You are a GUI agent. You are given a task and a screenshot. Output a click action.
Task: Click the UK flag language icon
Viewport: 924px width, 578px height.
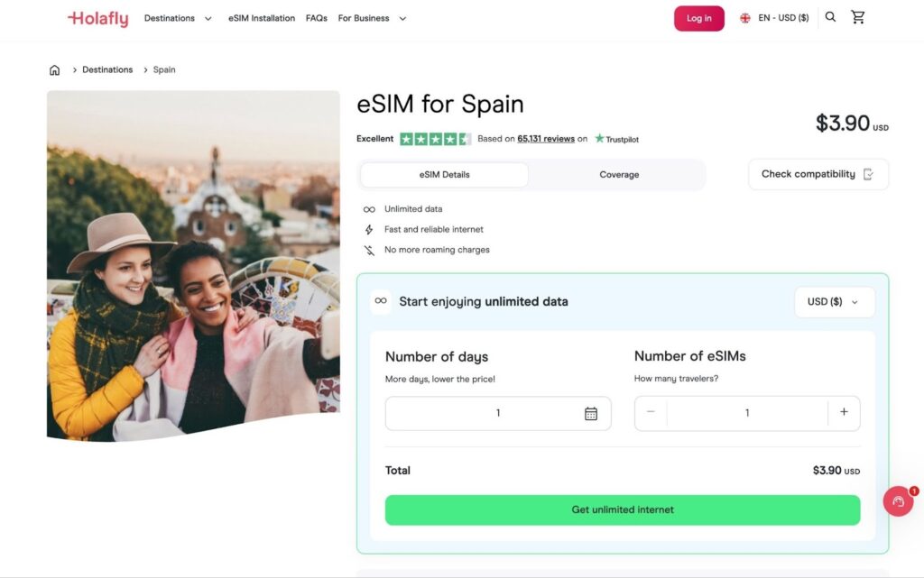745,18
